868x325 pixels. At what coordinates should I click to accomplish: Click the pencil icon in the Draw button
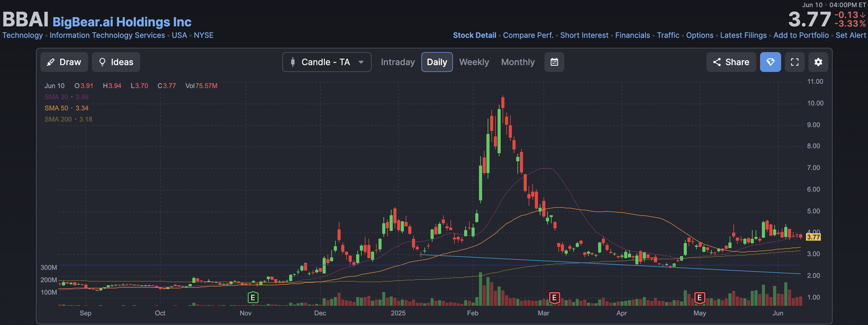[51, 62]
